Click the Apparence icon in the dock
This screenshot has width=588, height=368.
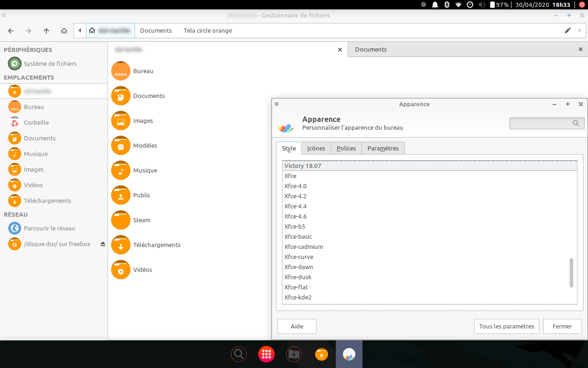click(x=349, y=354)
